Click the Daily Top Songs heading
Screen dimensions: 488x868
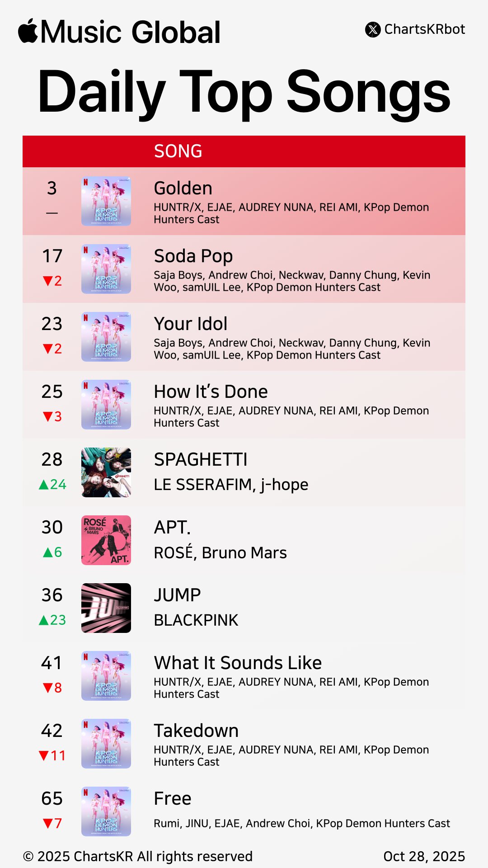pos(244,93)
